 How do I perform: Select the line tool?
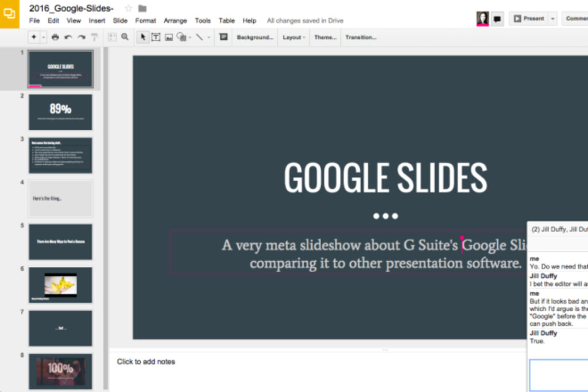[x=199, y=37]
